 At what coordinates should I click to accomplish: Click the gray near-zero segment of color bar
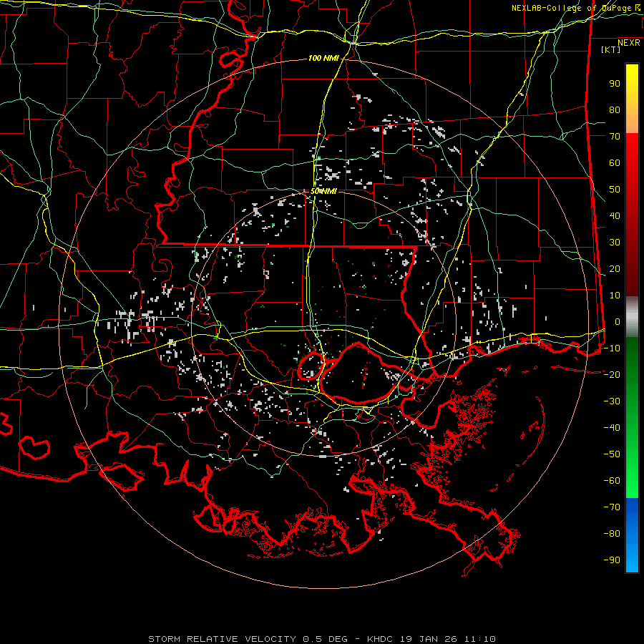632,317
